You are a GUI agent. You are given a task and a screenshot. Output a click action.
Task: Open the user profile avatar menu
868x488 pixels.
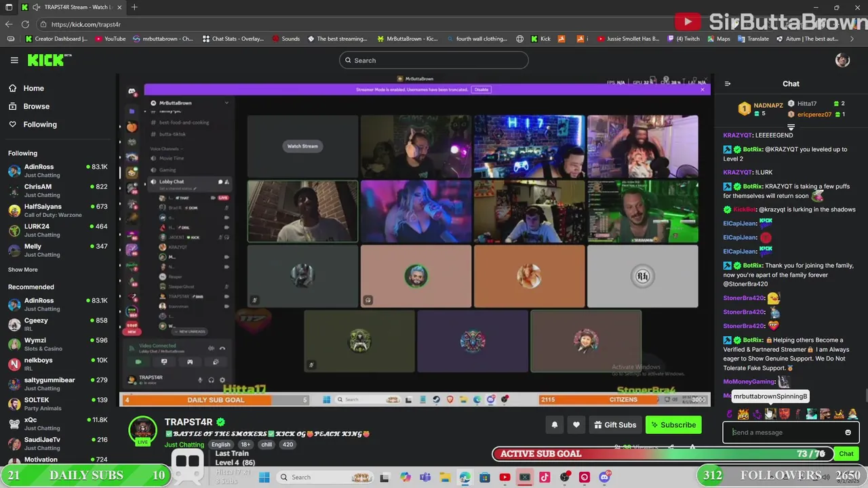click(x=842, y=60)
